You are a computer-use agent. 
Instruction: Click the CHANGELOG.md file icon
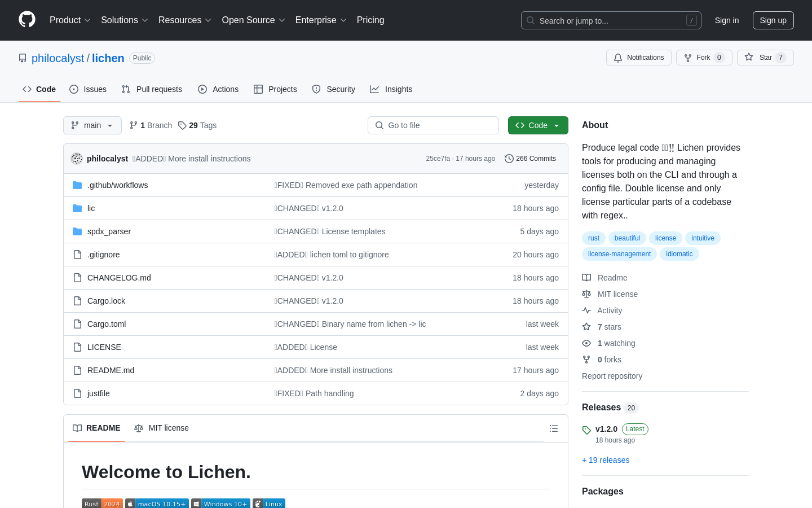point(77,278)
